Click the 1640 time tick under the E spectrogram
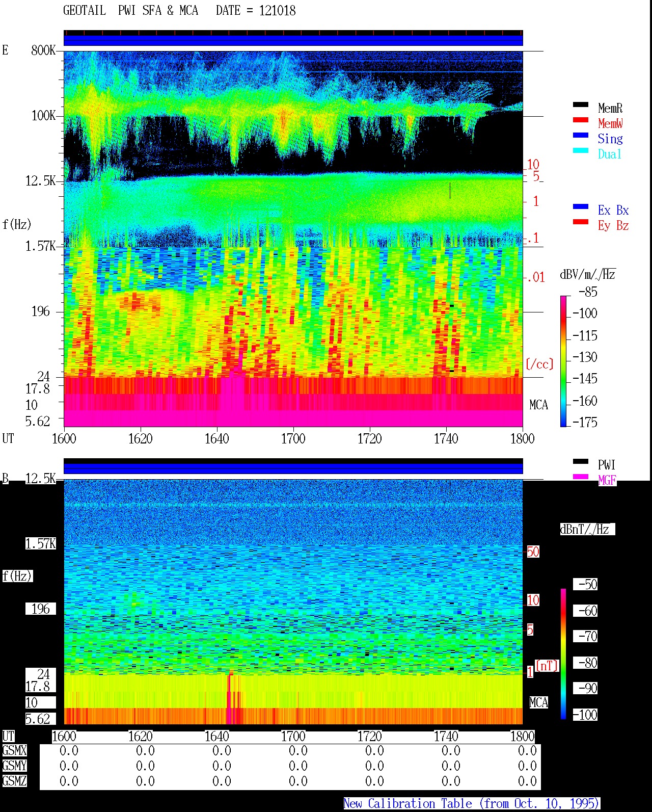This screenshot has height=812, width=652. click(x=217, y=438)
